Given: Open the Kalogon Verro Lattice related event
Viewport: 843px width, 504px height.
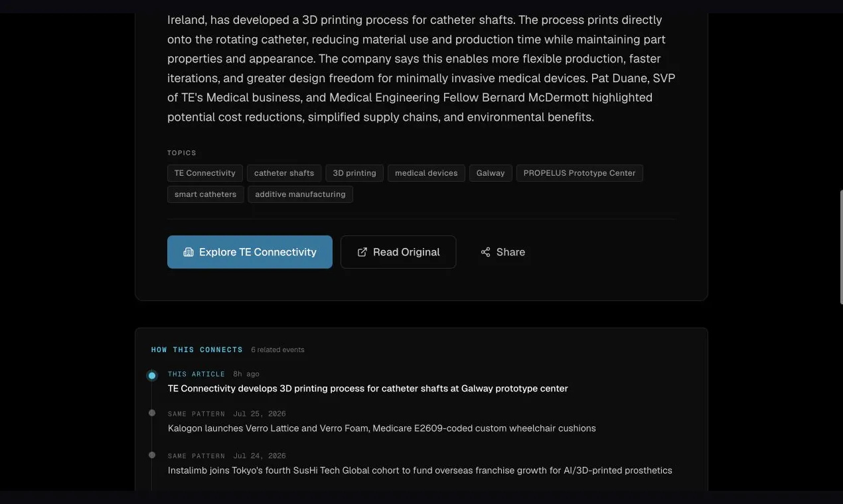Looking at the screenshot, I should pyautogui.click(x=382, y=428).
